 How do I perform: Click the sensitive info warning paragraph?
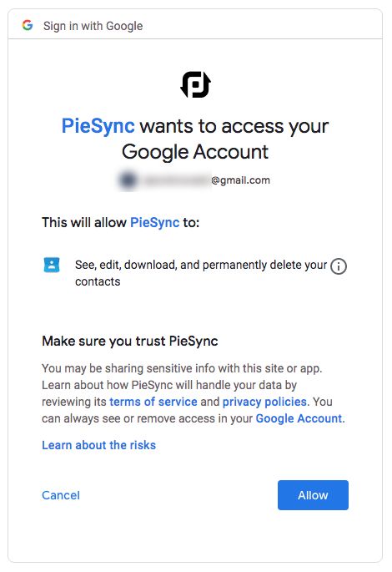coord(193,393)
